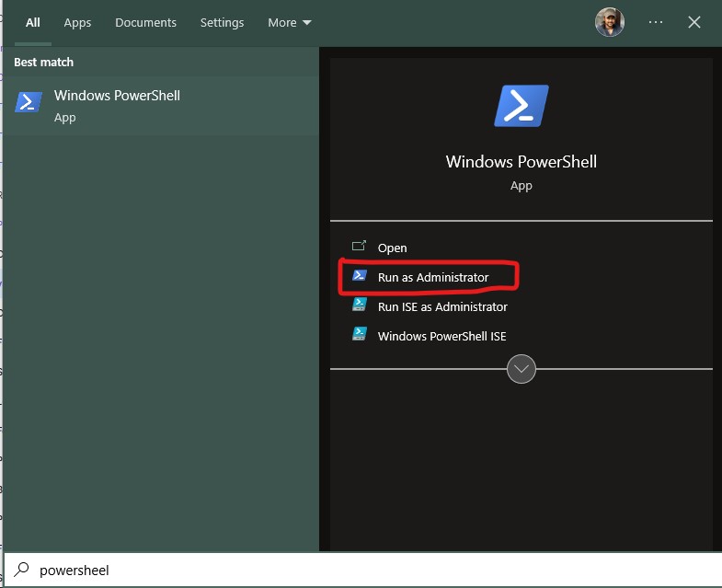Launch Windows PowerShell from Best match text
722x588 pixels.
point(117,96)
